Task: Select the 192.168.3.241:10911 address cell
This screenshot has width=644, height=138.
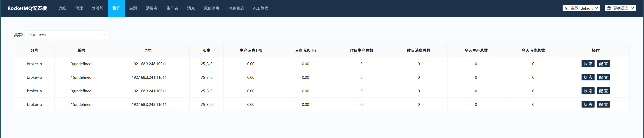Action: coord(149,91)
